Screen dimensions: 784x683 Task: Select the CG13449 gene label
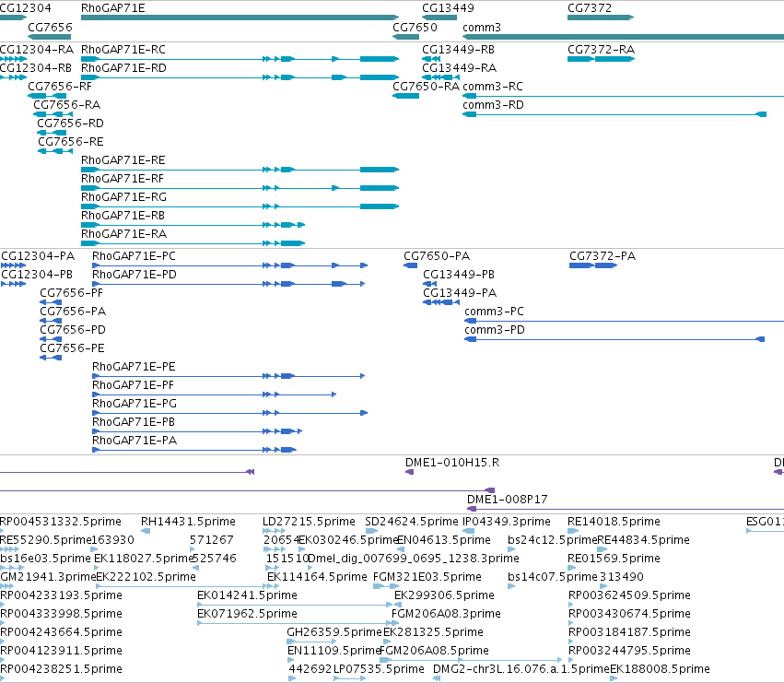[448, 8]
